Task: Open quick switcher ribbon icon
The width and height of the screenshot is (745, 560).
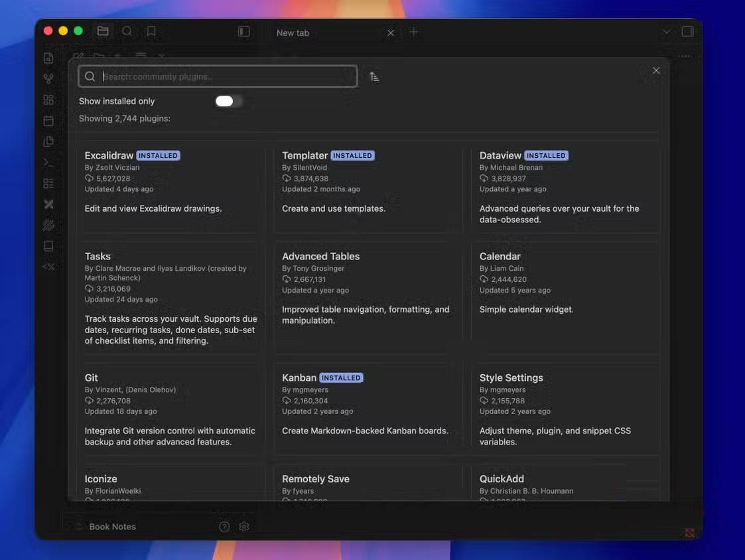Action: 48,58
